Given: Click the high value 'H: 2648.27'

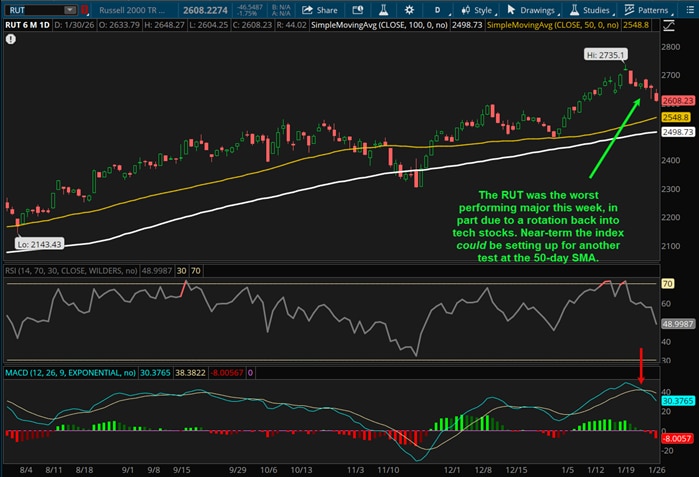Looking at the screenshot, I should [164, 25].
